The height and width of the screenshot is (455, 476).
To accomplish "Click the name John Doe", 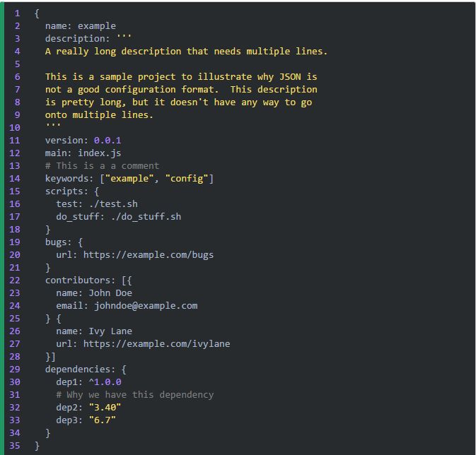I will coord(110,292).
